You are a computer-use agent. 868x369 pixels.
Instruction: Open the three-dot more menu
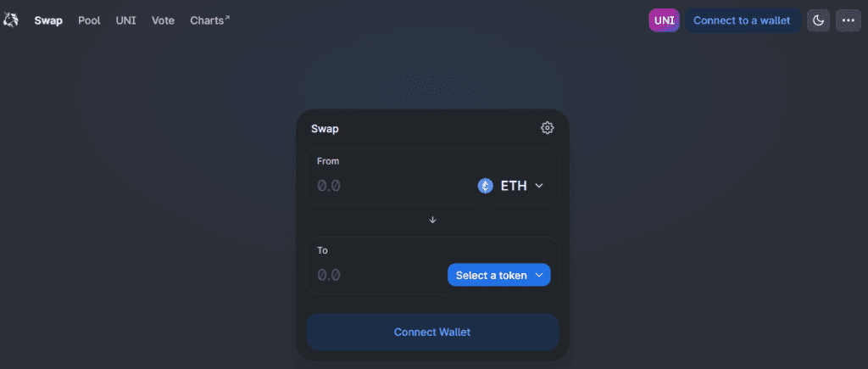(848, 20)
